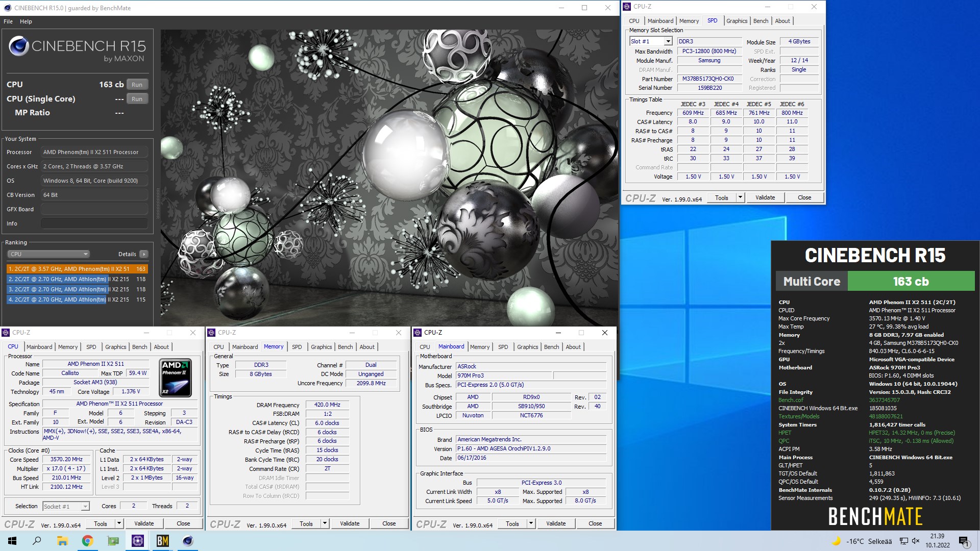
Task: Click the AMD Phenom II processor logo
Action: pos(176,378)
